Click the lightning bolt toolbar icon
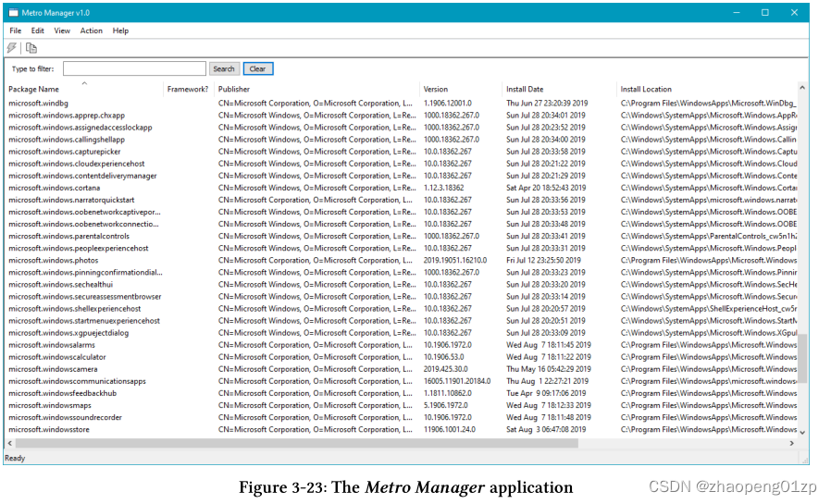This screenshot has height=504, width=831. [12, 48]
